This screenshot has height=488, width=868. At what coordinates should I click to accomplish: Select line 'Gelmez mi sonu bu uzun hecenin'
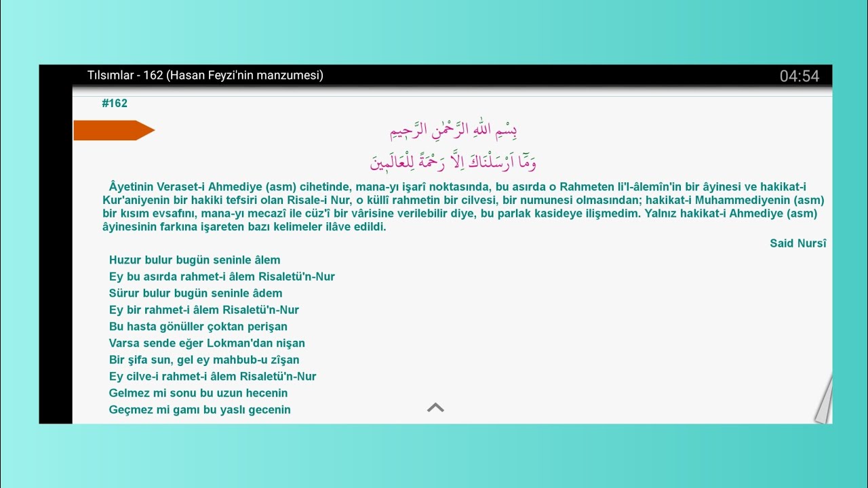(x=198, y=393)
